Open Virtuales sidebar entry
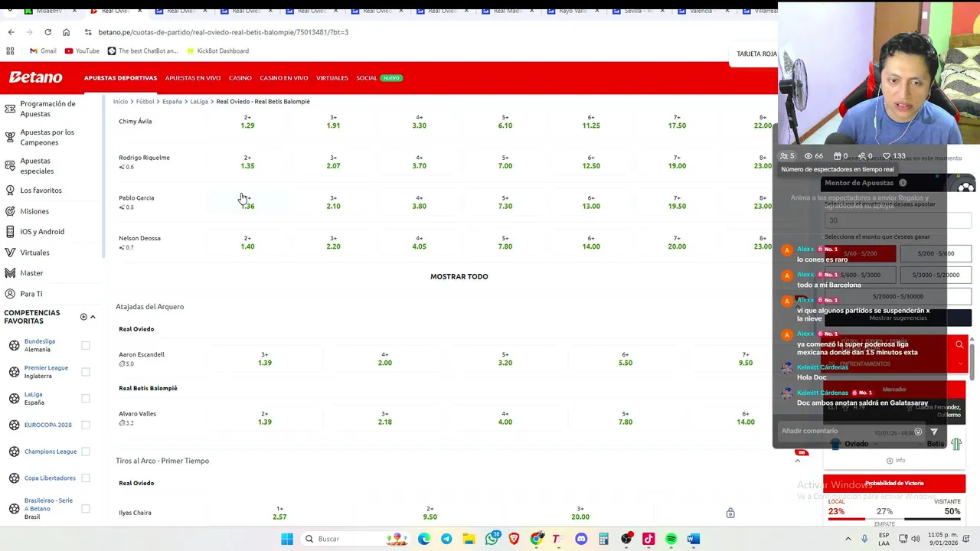 pyautogui.click(x=34, y=253)
